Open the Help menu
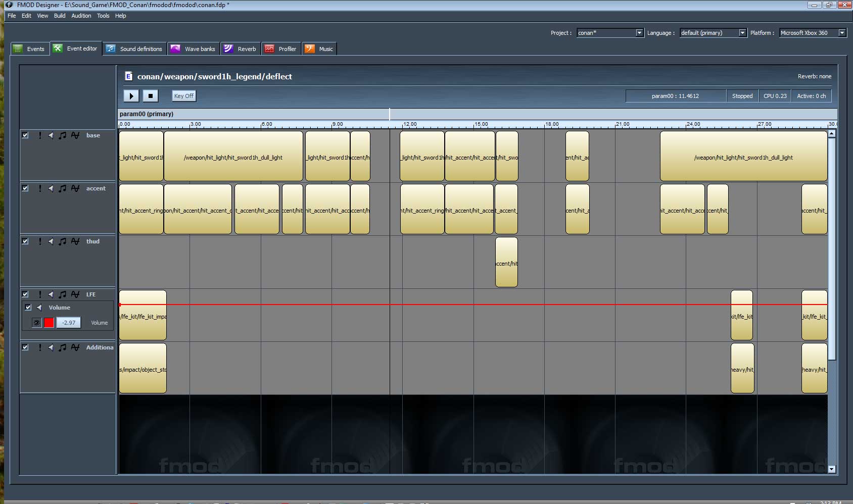The height and width of the screenshot is (504, 853). (x=120, y=16)
